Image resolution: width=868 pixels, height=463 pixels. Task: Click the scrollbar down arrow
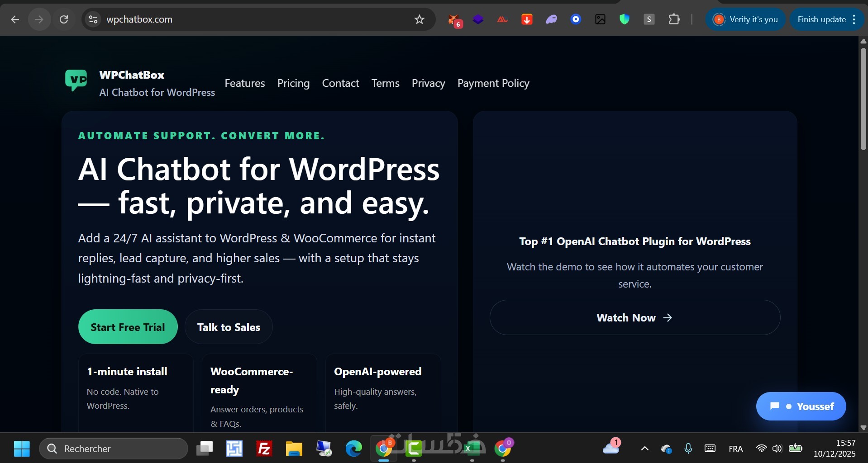point(863,427)
